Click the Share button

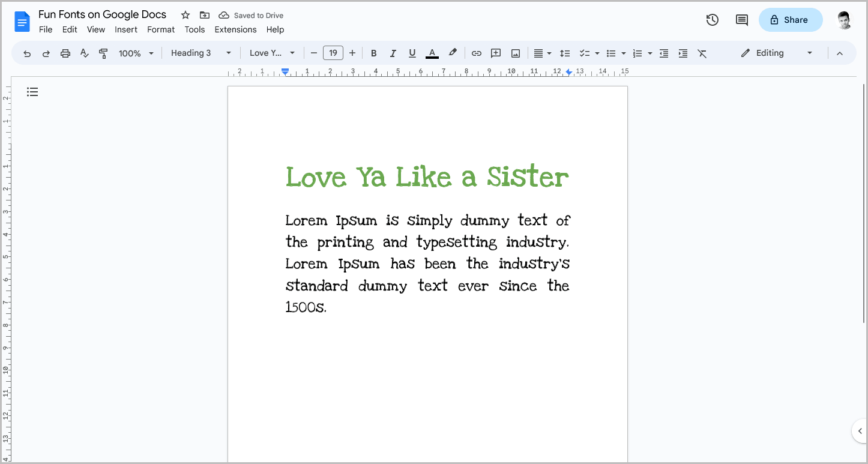[791, 20]
